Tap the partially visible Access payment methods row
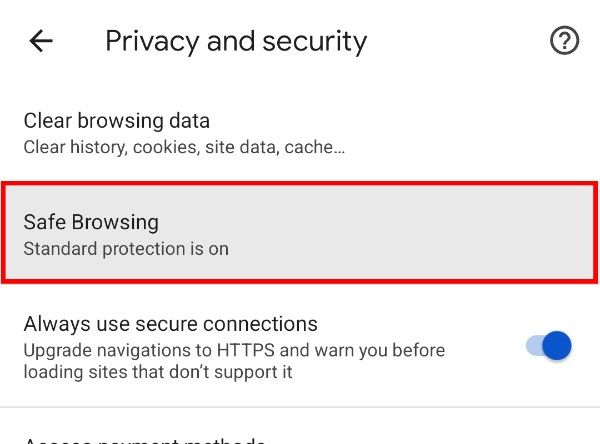 tap(144, 440)
